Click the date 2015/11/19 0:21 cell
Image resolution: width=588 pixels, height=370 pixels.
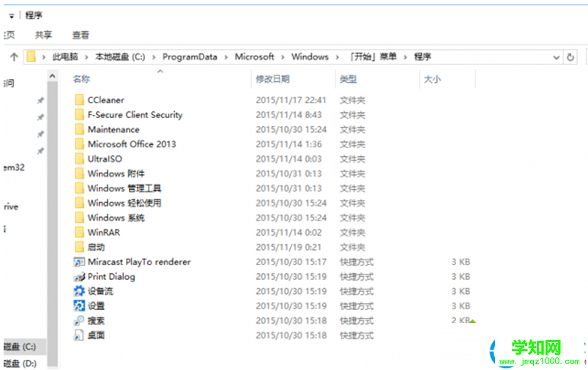(289, 248)
